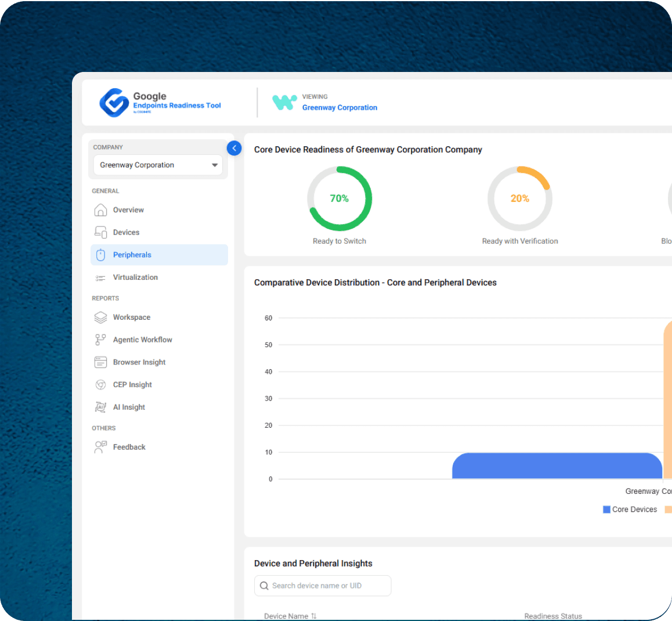Open the Greenway Corporation company dropdown
The image size is (672, 621).
pos(158,165)
